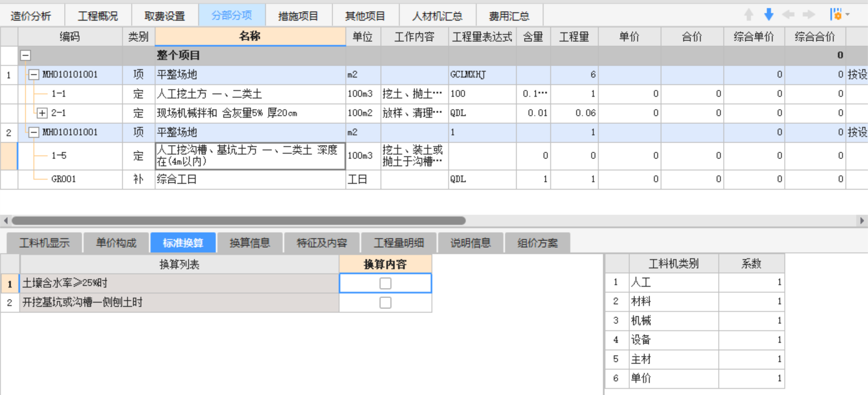868x395 pixels.
Task: Click the right arrow demote icon
Action: tap(808, 15)
